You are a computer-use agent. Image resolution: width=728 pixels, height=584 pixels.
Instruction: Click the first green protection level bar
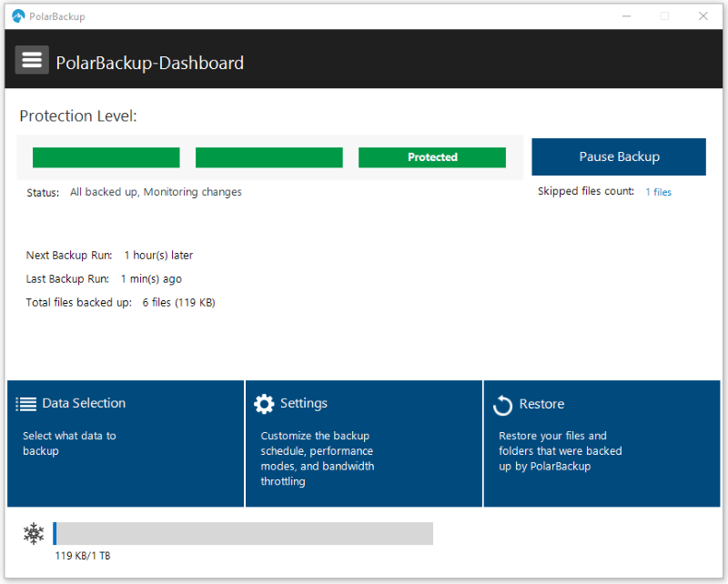tap(106, 157)
